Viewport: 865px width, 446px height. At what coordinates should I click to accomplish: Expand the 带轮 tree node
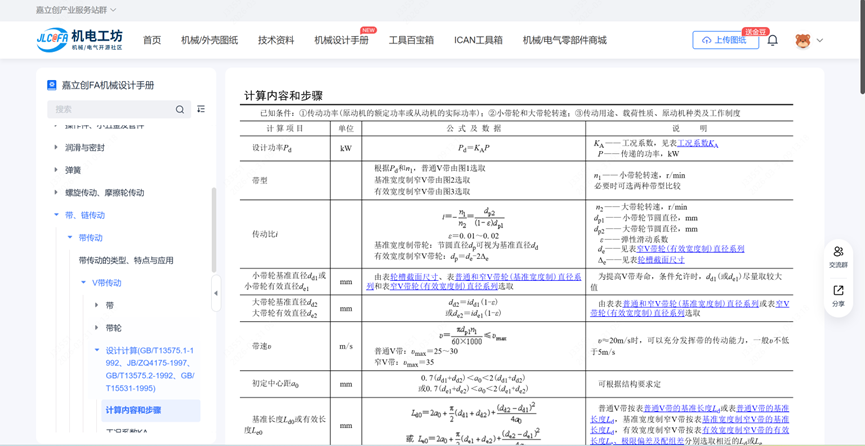[x=97, y=328]
